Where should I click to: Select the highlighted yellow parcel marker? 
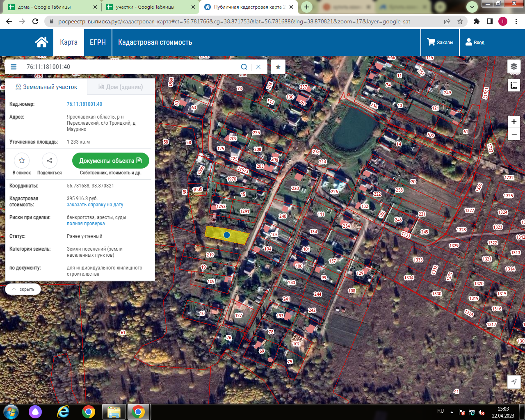tap(227, 235)
